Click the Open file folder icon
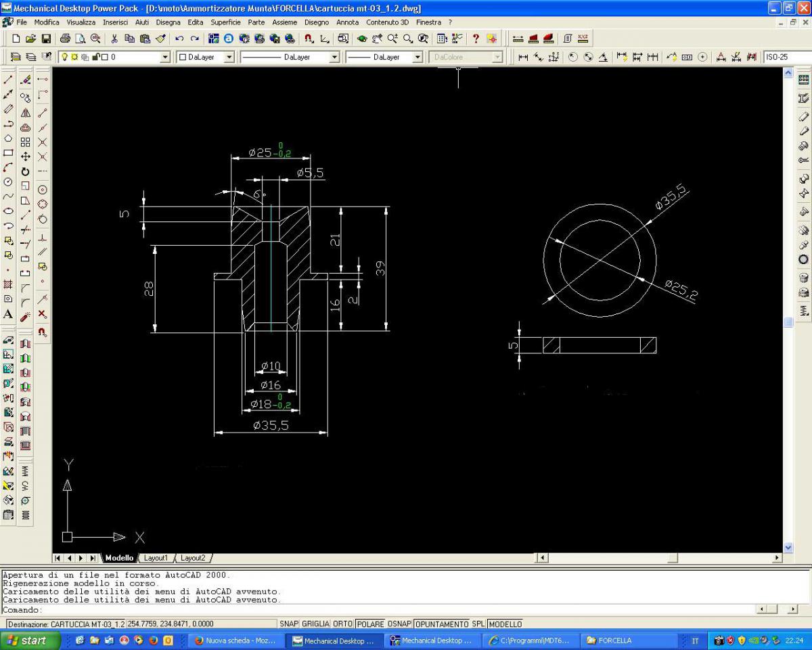The height and width of the screenshot is (650, 812). point(31,39)
